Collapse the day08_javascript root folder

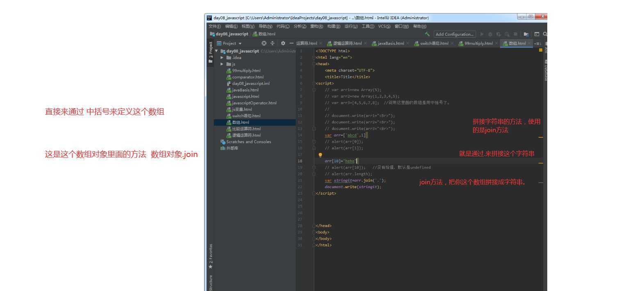216,51
